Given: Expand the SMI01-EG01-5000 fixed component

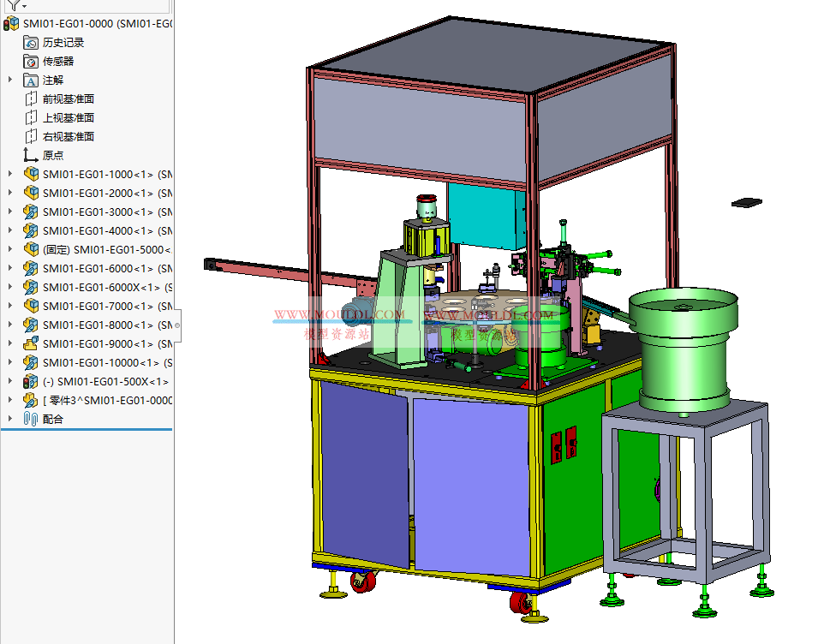Looking at the screenshot, I should click(10, 249).
